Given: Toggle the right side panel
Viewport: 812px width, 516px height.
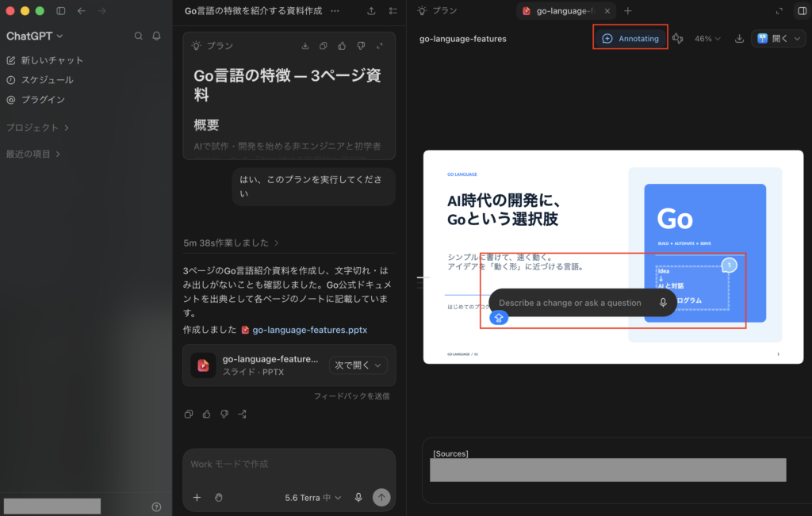Looking at the screenshot, I should click(x=802, y=11).
